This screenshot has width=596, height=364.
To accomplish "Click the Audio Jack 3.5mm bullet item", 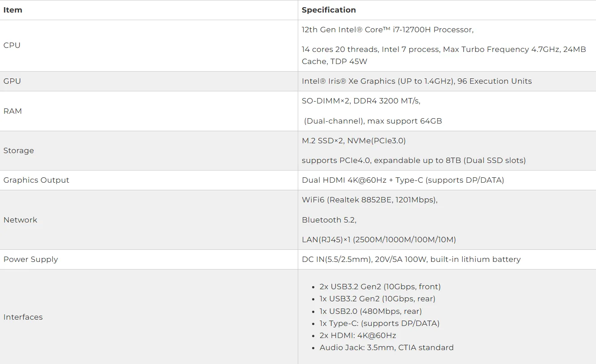I will 386,347.
